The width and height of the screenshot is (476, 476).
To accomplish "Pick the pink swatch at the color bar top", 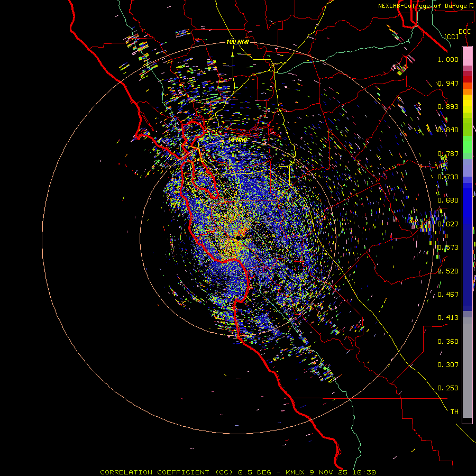I will point(467,57).
